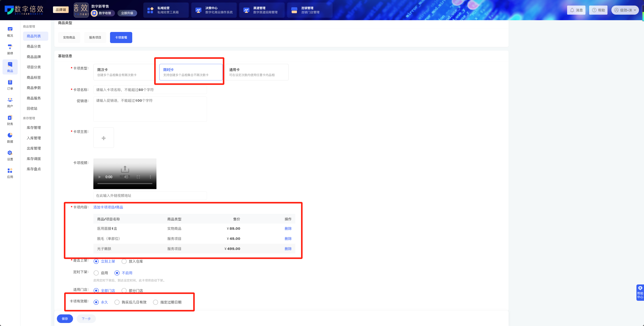
Task: Select 放入仓库 radio option
Action: [124, 261]
